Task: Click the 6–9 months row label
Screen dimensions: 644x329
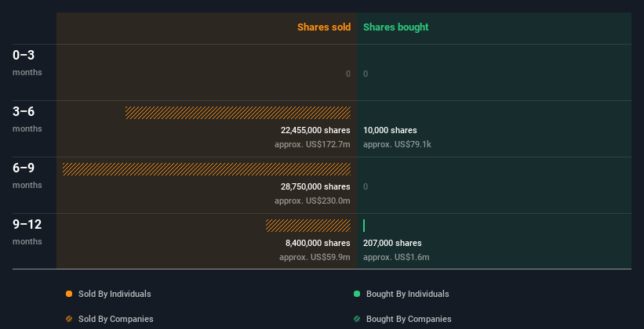Action: (x=27, y=175)
